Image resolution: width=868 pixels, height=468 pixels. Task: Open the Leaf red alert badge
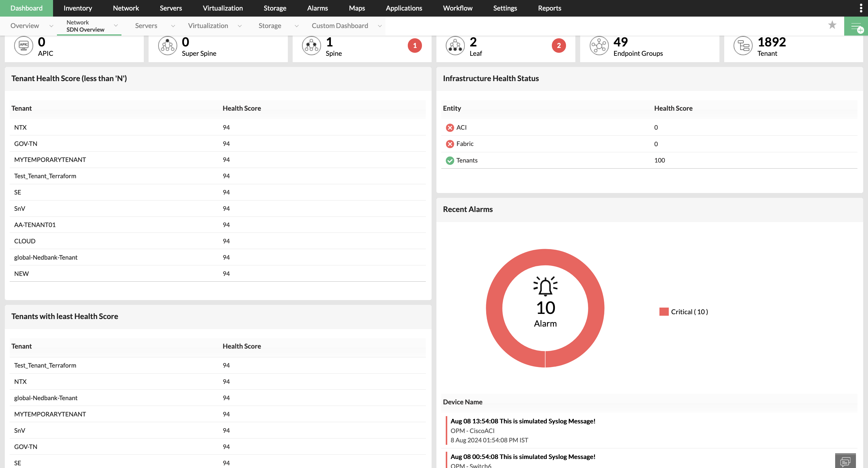pyautogui.click(x=559, y=46)
